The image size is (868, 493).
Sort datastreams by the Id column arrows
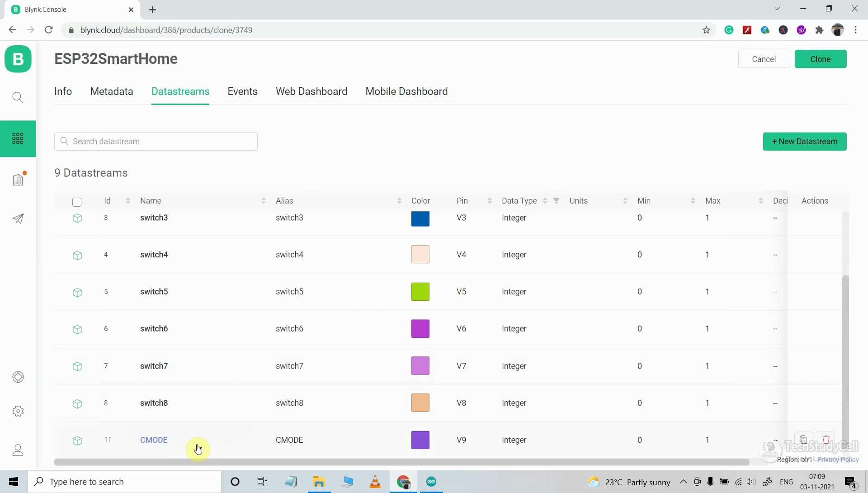(128, 201)
